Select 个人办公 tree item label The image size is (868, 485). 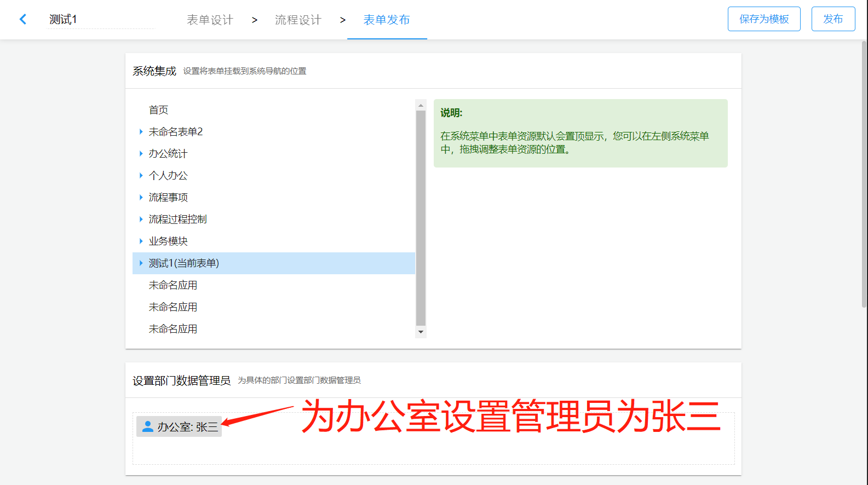(x=168, y=176)
